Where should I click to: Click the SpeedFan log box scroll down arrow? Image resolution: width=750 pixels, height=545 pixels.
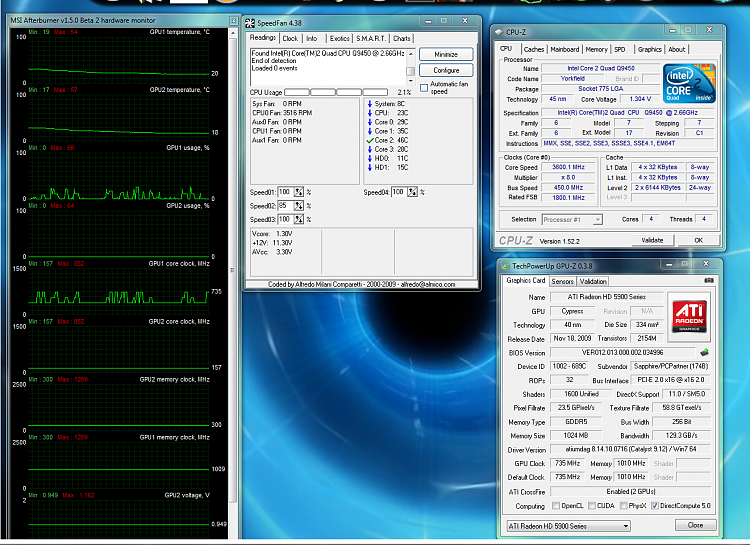click(x=410, y=81)
